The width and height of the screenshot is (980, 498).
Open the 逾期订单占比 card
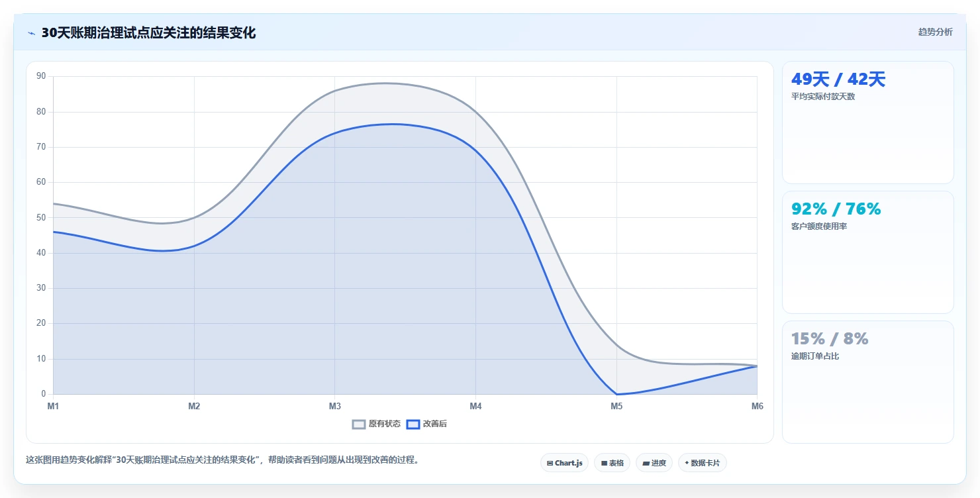[867, 382]
